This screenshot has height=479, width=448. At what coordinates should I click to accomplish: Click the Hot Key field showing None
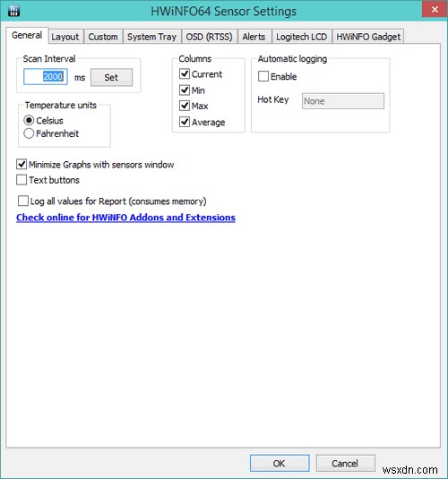(343, 101)
